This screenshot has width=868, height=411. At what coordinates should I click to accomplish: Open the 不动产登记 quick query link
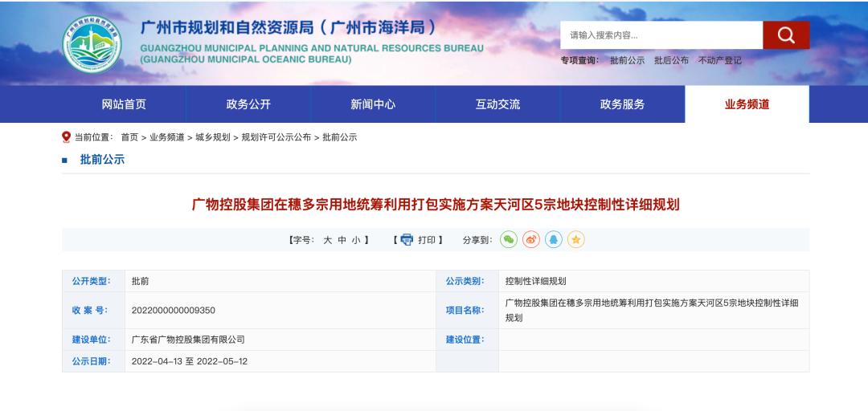click(x=719, y=60)
